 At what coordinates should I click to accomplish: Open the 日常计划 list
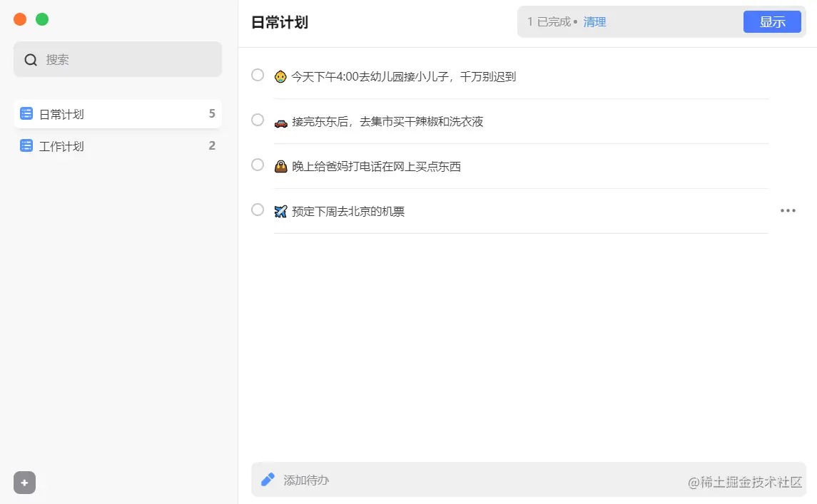pyautogui.click(x=118, y=114)
